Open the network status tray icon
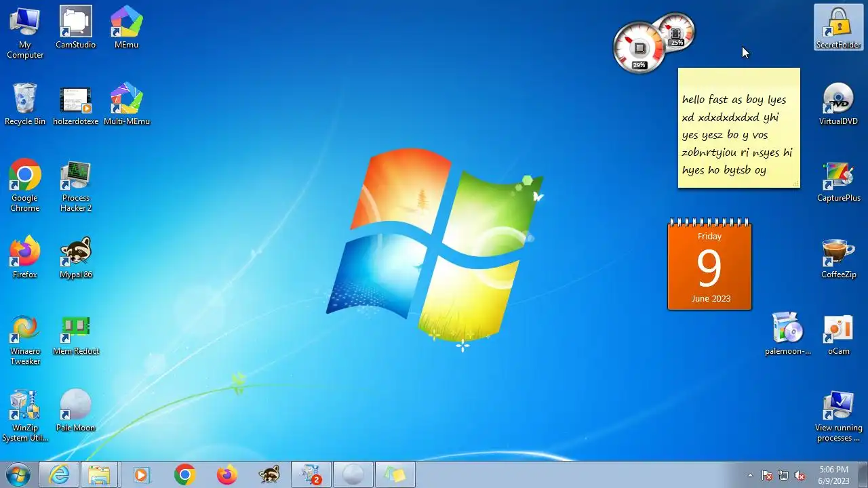The width and height of the screenshot is (868, 488). (x=783, y=475)
